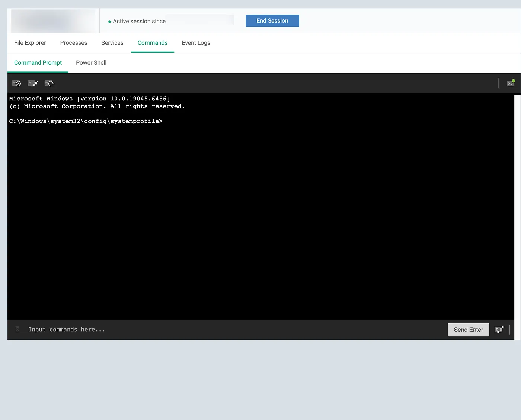Click the terminal status icon with green dot
521x420 pixels.
511,83
